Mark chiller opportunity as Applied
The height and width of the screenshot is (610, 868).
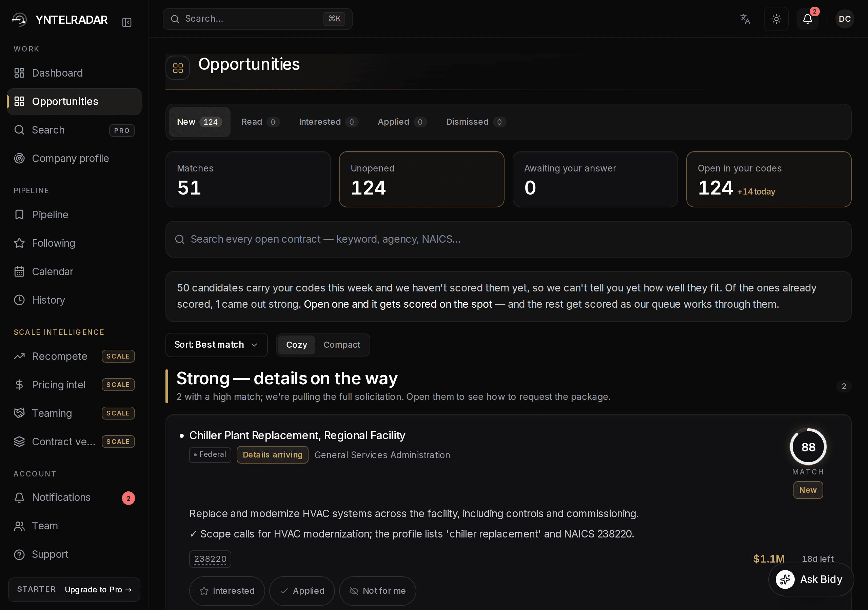tap(302, 591)
